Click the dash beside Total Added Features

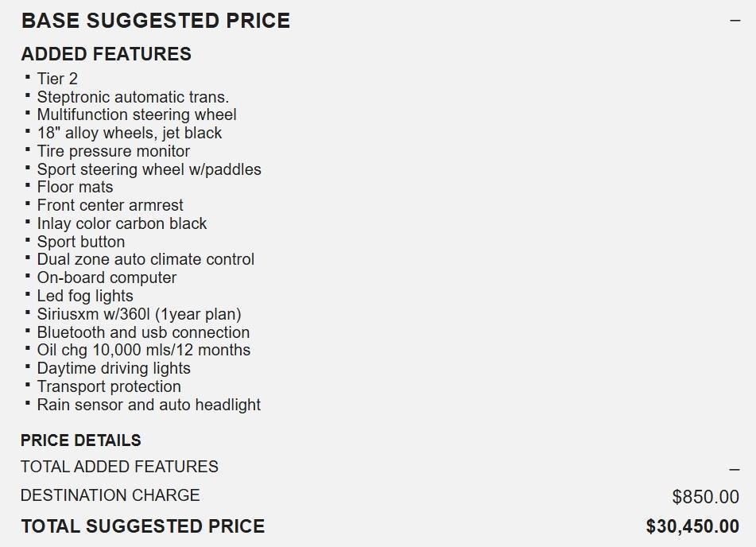pyautogui.click(x=735, y=469)
